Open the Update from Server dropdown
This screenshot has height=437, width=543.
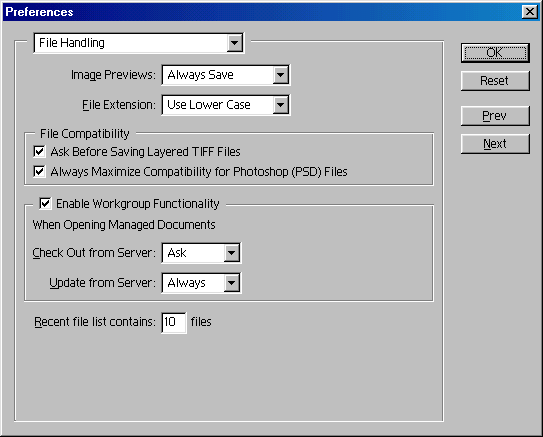pyautogui.click(x=232, y=283)
